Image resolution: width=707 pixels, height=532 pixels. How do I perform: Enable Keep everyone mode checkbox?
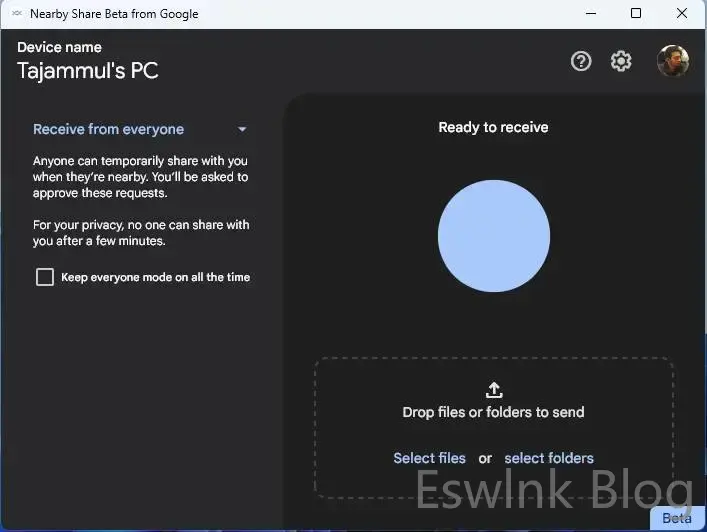pos(45,277)
